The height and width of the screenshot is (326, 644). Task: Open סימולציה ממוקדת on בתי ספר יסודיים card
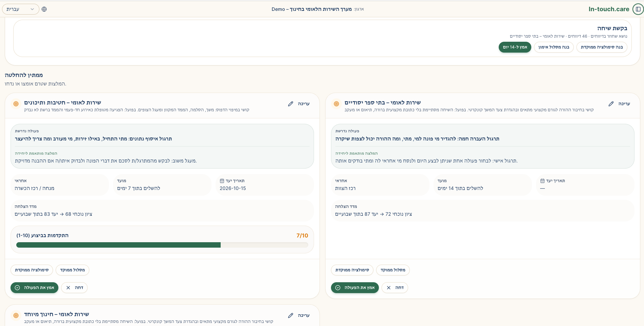[352, 270]
